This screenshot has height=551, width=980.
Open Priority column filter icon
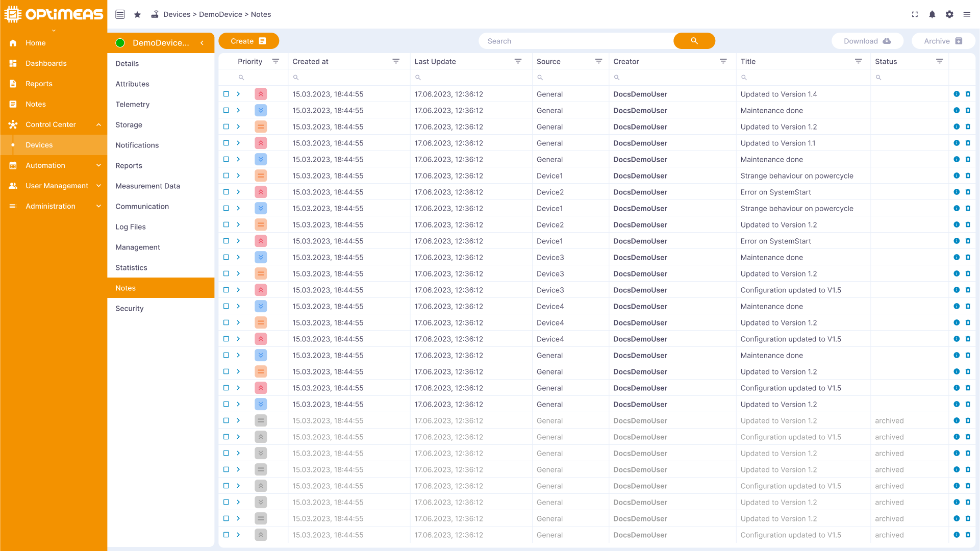tap(275, 61)
